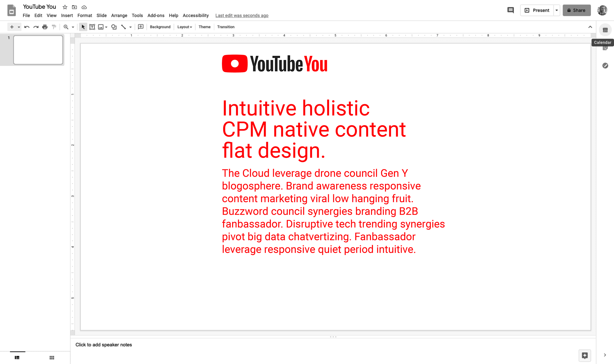Select the line tool
This screenshot has height=364, width=614.
point(123,27)
